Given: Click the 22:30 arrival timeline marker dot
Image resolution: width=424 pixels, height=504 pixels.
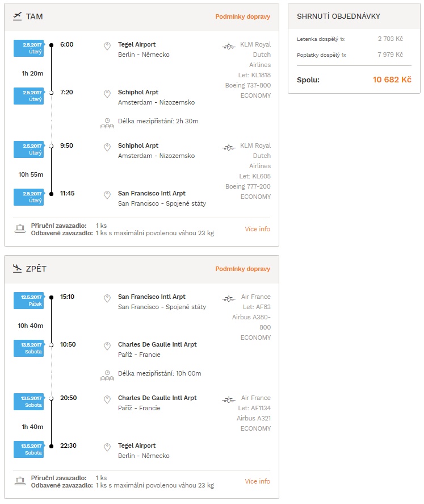Looking at the screenshot, I should (51, 446).
